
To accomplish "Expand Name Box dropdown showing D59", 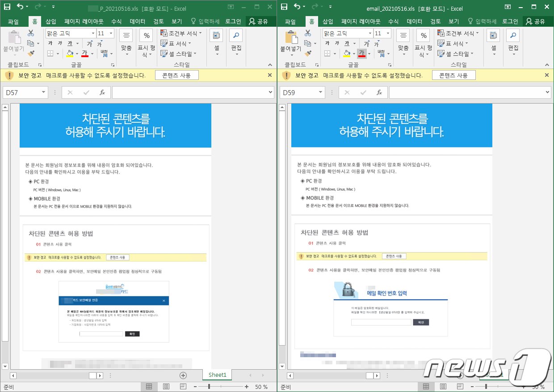I will (x=321, y=92).
